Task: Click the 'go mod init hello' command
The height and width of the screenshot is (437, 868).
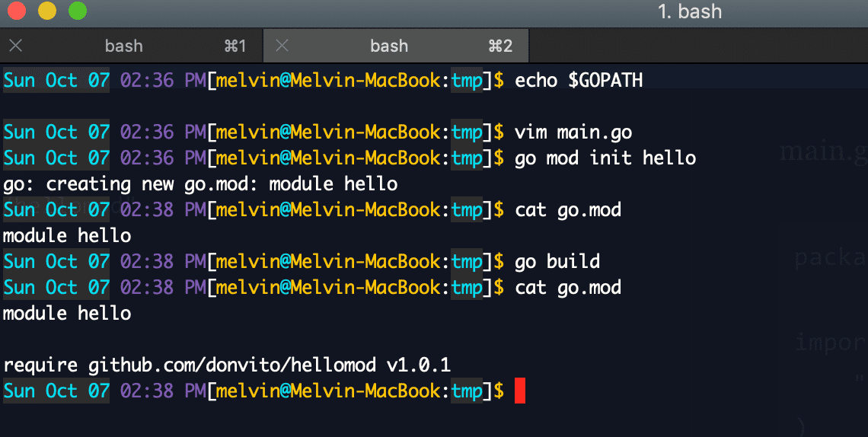Action: point(605,159)
